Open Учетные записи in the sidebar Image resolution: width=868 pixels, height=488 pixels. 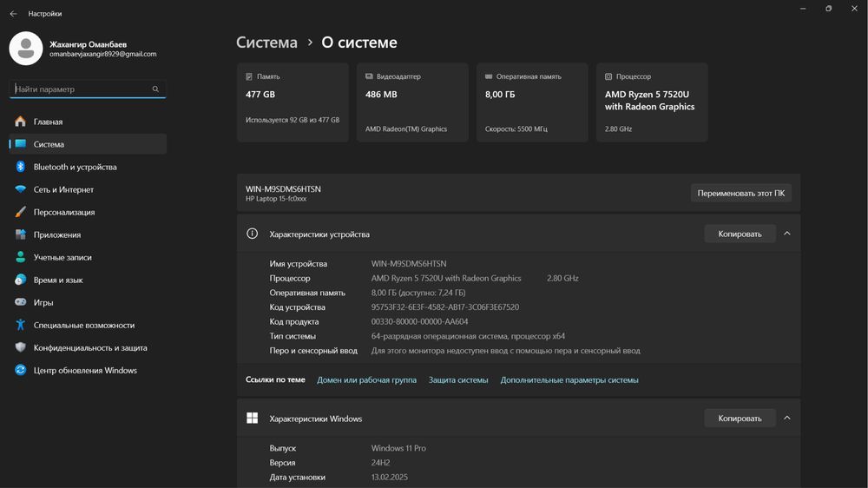point(88,257)
